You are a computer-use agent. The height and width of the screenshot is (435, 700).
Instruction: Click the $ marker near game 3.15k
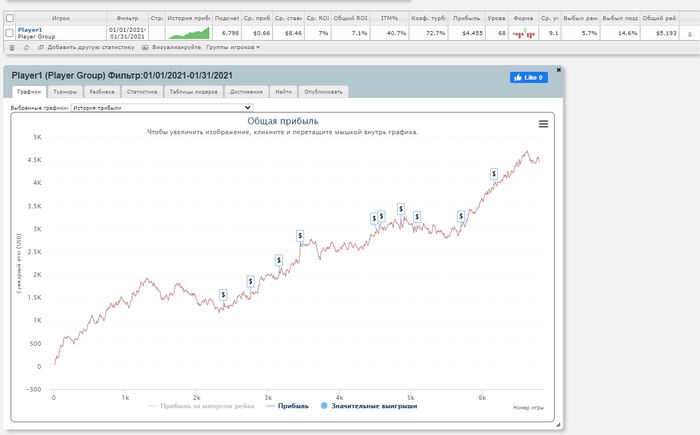tap(279, 260)
